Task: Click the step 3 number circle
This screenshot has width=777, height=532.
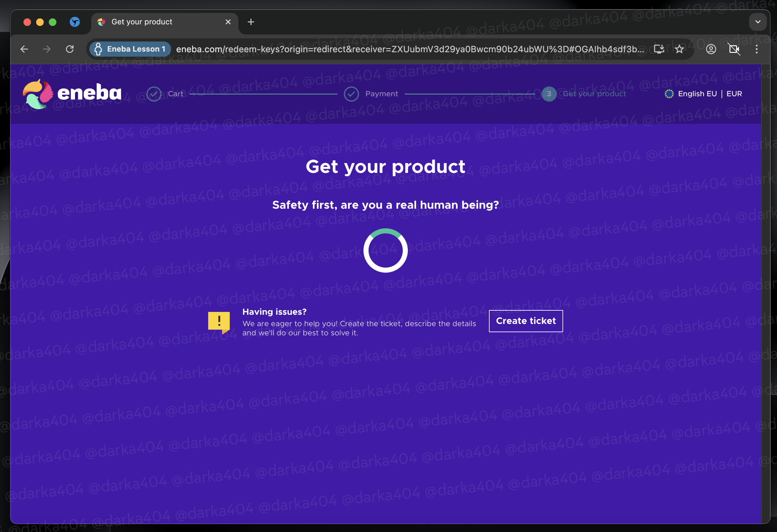Action: (x=549, y=94)
